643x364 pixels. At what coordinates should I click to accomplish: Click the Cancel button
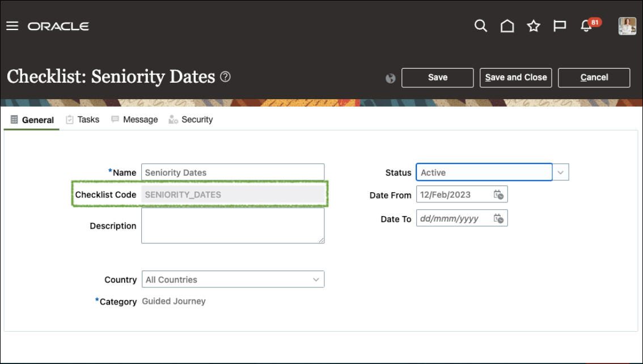[594, 78]
